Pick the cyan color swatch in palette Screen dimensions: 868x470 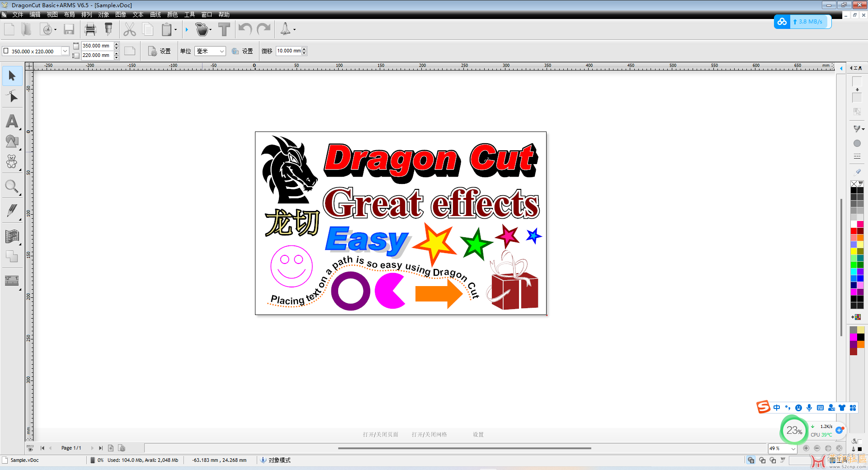854,272
